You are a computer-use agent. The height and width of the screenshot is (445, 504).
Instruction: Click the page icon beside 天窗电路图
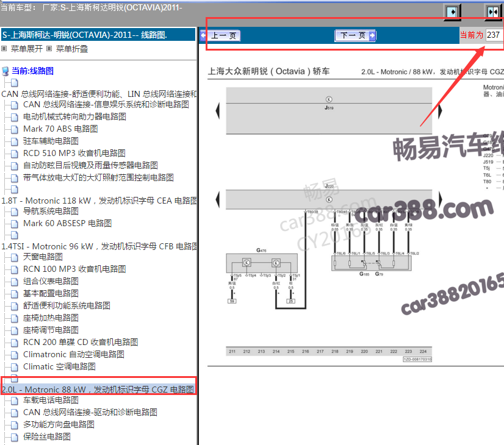15,257
